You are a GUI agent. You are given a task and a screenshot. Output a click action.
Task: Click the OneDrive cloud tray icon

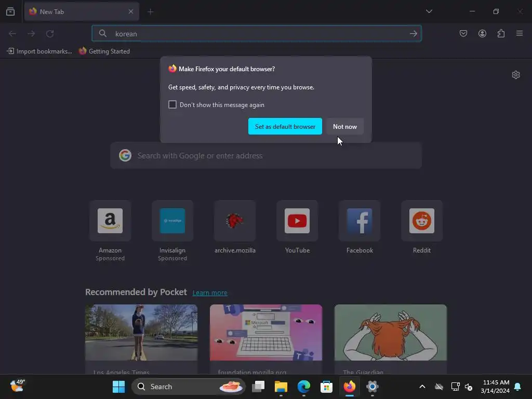pyautogui.click(x=439, y=387)
